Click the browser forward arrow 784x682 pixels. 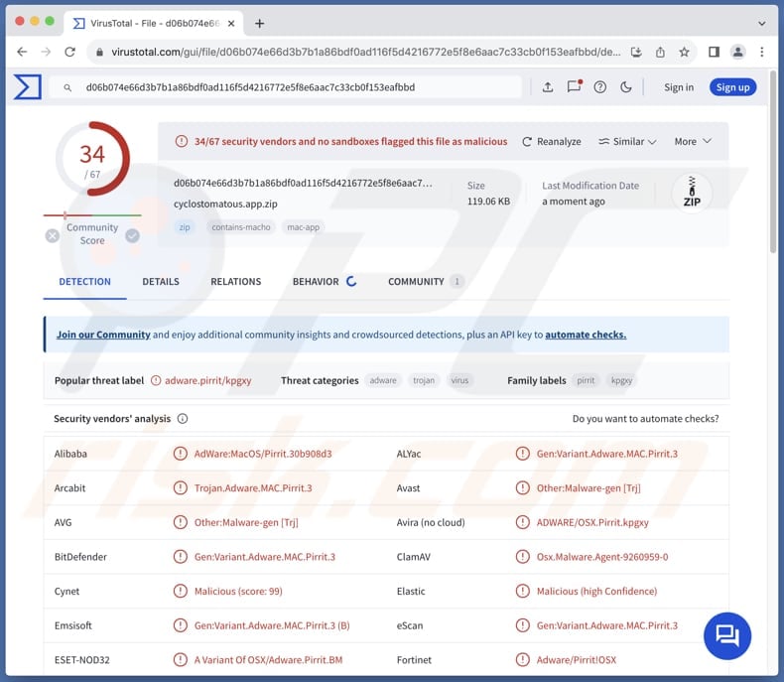tap(46, 52)
